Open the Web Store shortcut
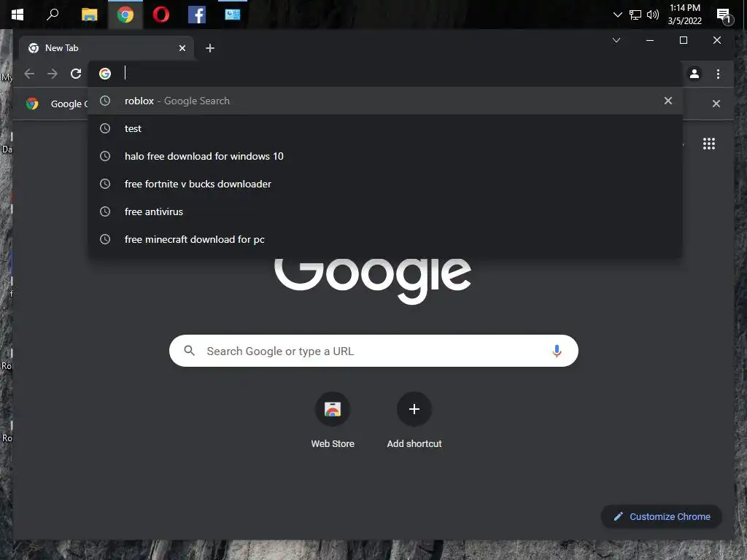This screenshot has width=747, height=560. coord(333,421)
